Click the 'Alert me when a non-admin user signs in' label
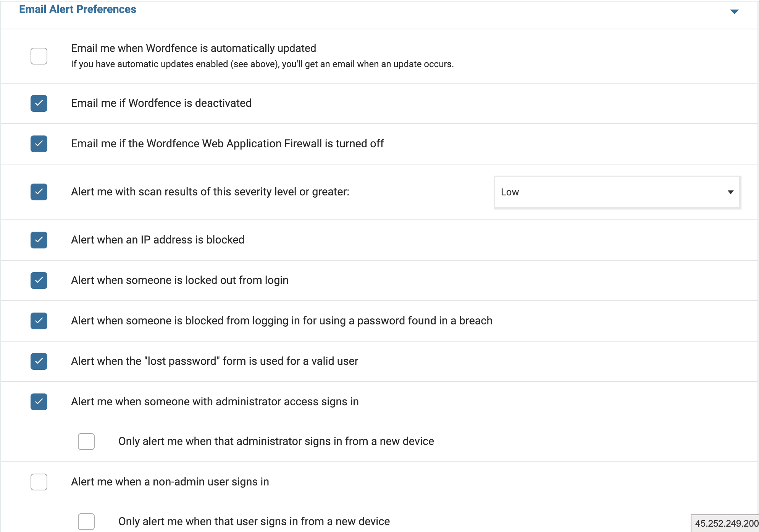Viewport: 759px width, 532px height. (x=170, y=482)
